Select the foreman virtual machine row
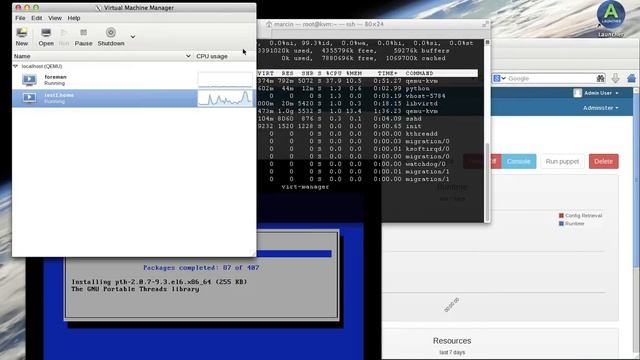 point(134,80)
